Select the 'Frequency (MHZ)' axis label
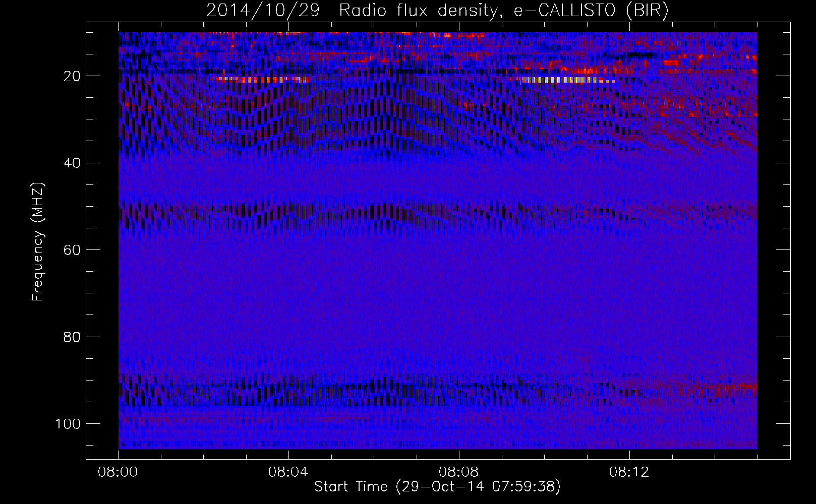The height and width of the screenshot is (504, 816). click(x=38, y=242)
